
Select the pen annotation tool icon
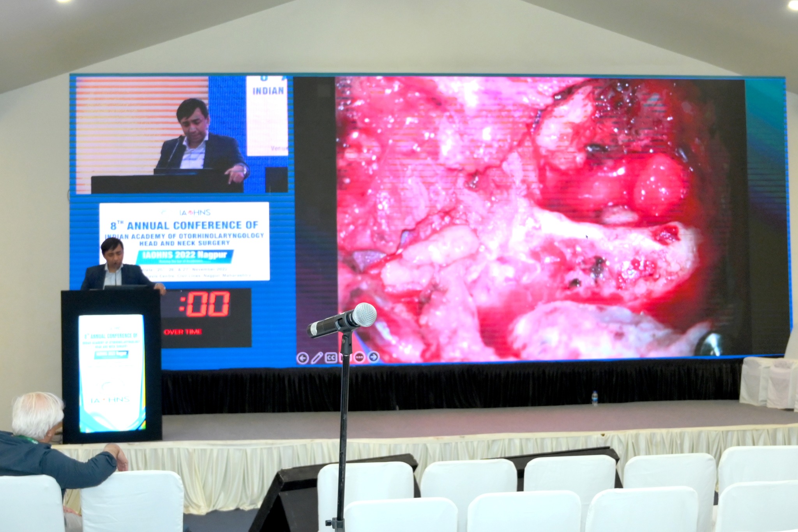point(317,358)
